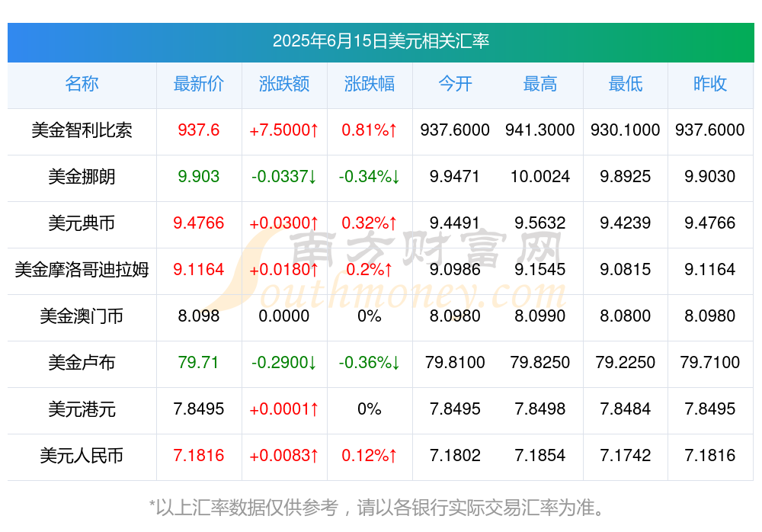Screen dimensions: 762x532
Task: Click the high value '941.3000'
Action: click(x=540, y=130)
